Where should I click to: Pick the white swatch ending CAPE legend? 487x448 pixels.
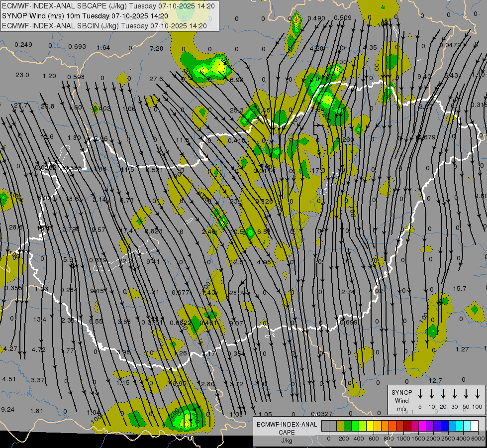[475, 426]
